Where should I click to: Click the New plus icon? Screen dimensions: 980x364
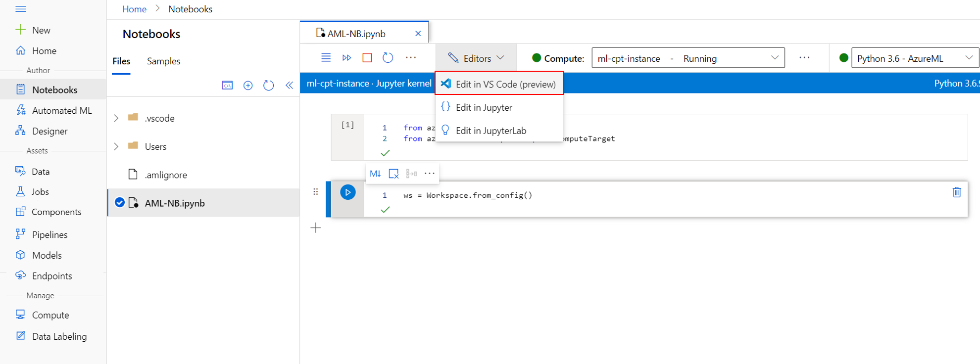[x=20, y=30]
